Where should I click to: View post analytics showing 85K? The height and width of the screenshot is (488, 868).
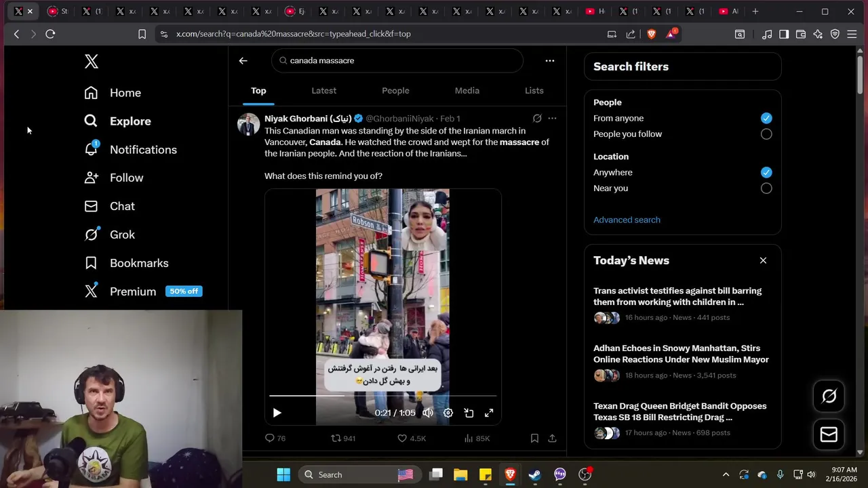(477, 439)
